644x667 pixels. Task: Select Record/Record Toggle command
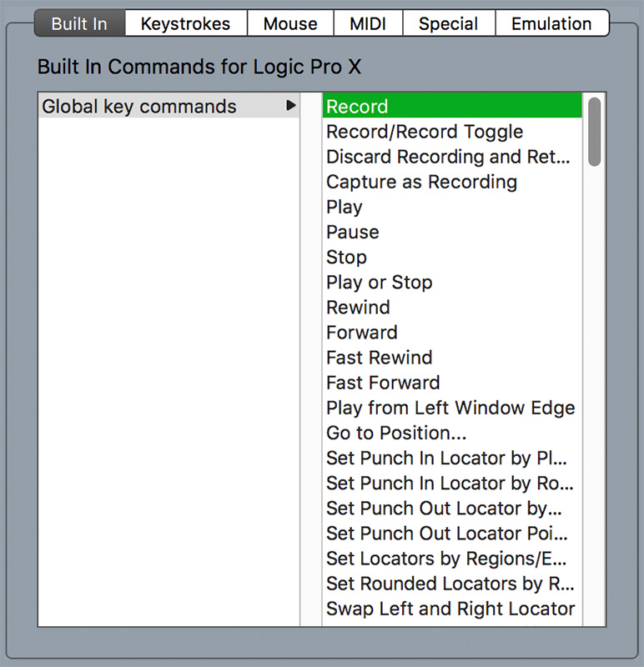tap(452, 132)
